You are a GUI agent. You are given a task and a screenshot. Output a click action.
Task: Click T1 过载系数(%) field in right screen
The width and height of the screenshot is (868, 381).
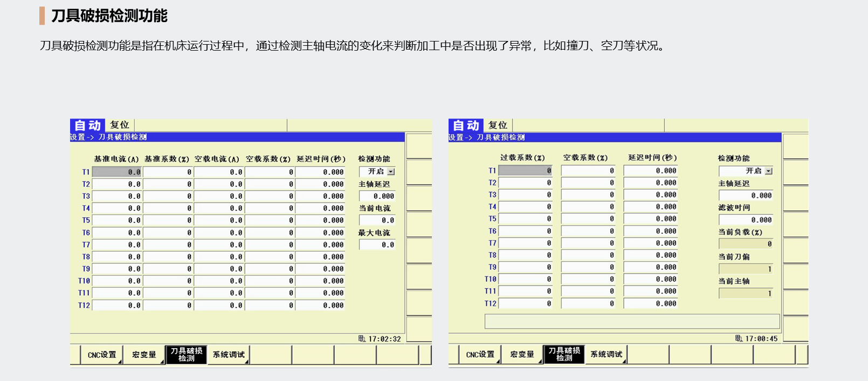pos(525,171)
